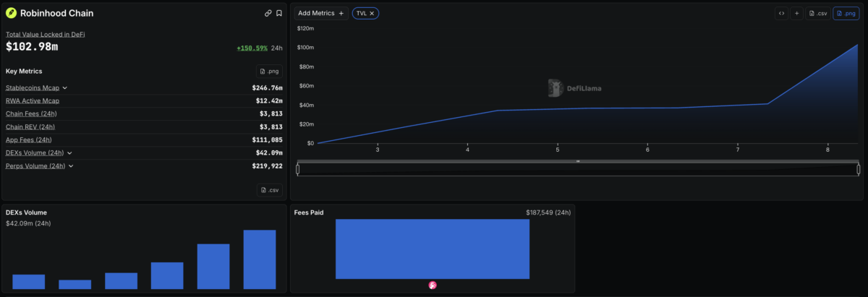868x297 pixels.
Task: Open the Add Metrics menu
Action: point(321,13)
